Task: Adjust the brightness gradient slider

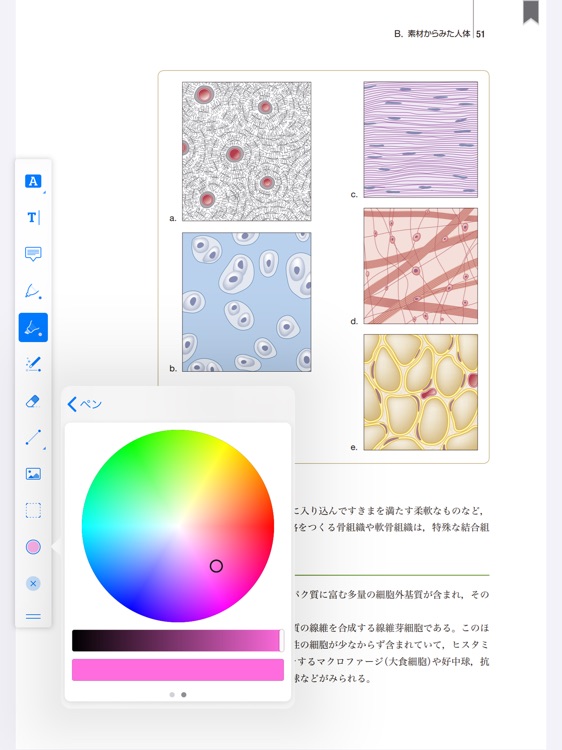Action: point(178,640)
